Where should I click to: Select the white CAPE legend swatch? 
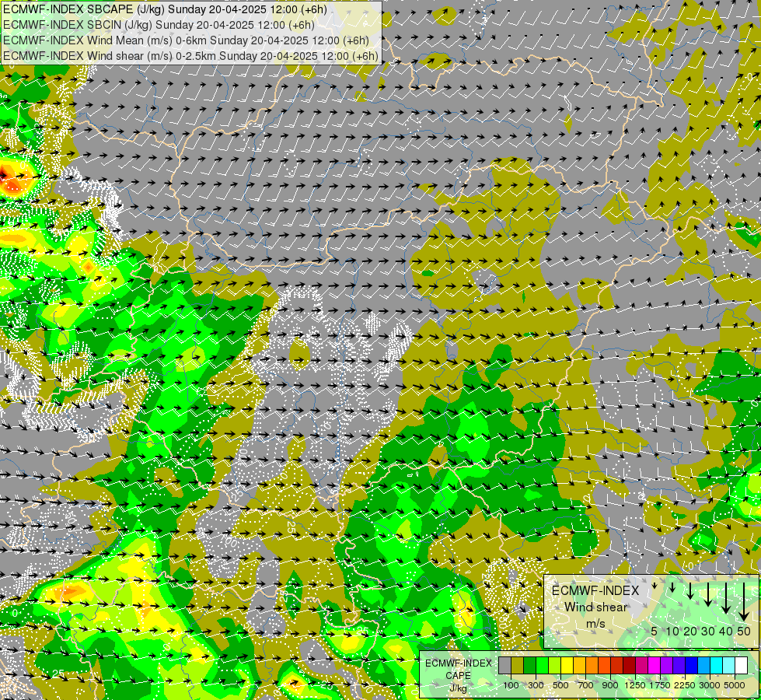tap(741, 665)
